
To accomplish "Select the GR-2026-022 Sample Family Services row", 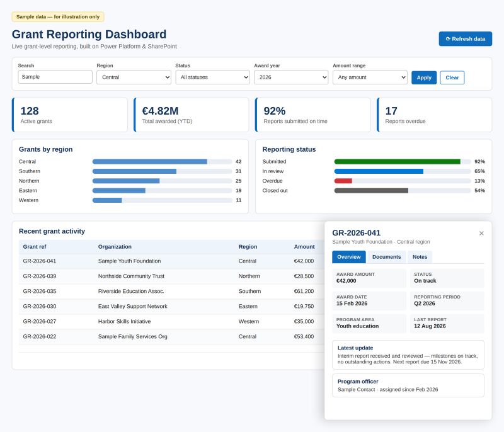I will click(171, 337).
